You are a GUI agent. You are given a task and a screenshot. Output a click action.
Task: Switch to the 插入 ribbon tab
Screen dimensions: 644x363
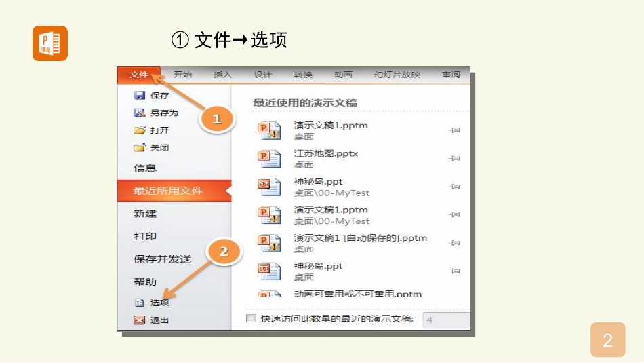click(222, 75)
